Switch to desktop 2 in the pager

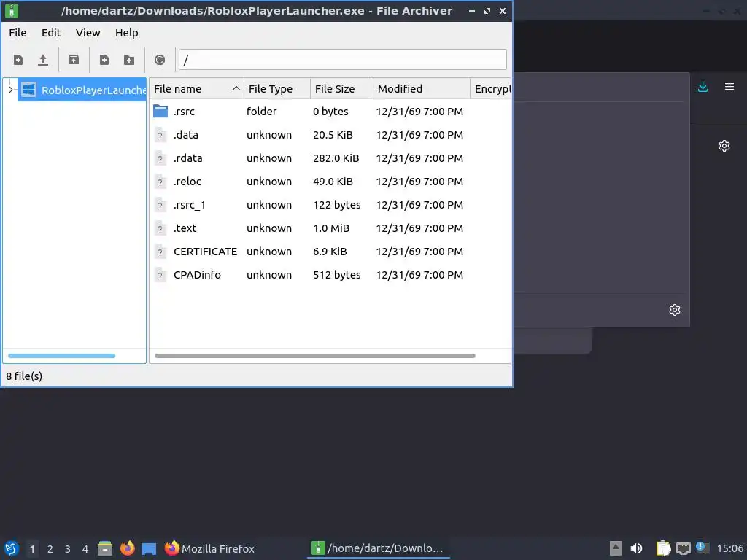pos(50,549)
